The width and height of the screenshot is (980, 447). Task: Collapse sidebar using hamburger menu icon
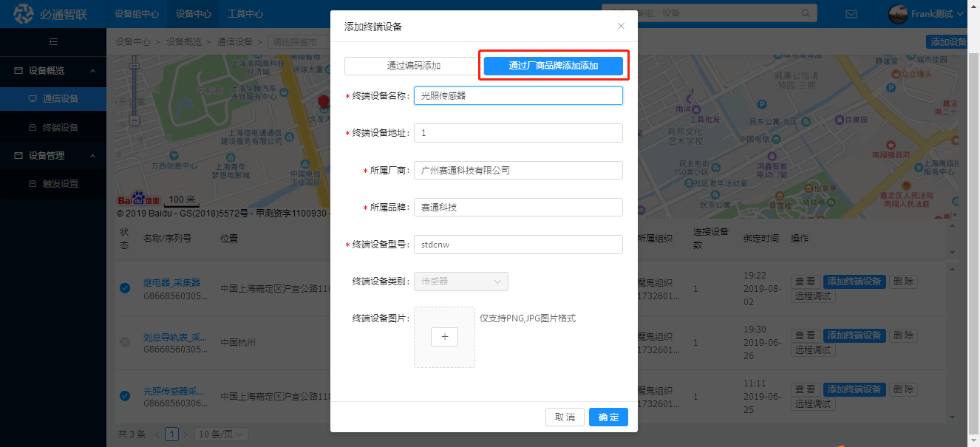(x=53, y=41)
